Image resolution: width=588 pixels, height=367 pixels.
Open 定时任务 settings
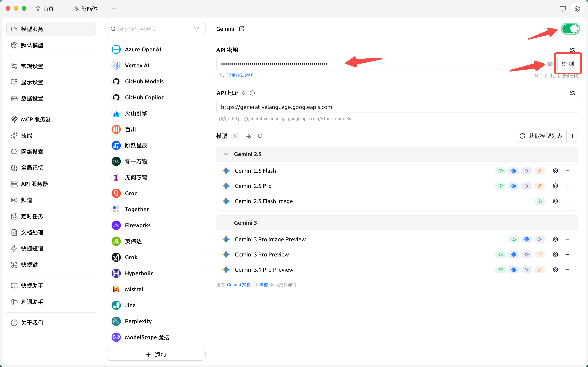(51, 216)
